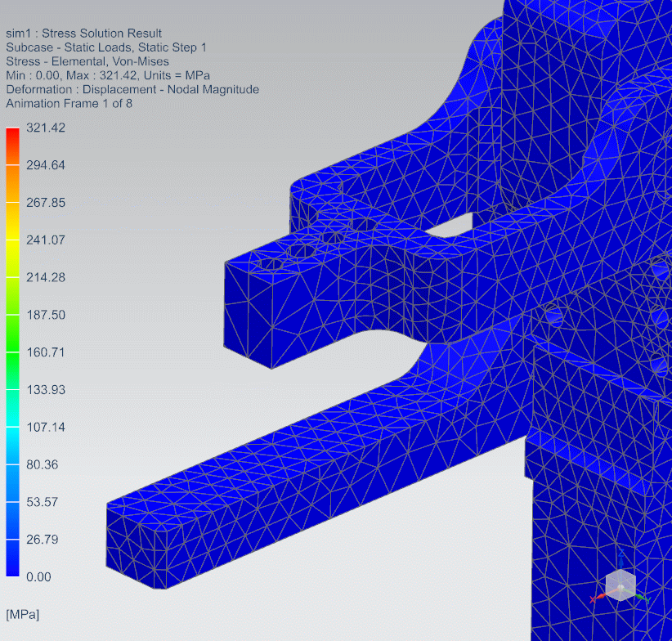Select the 321.42 maximum legend value

(46, 128)
